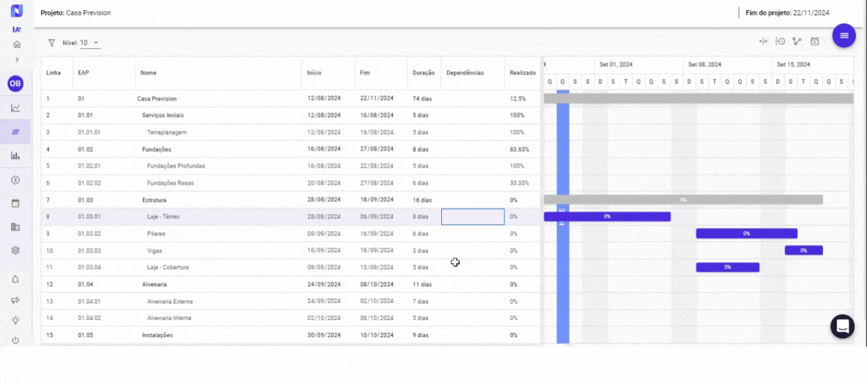Click the Set 08, 2024 timeline header
Image resolution: width=868 pixels, height=384 pixels.
pos(705,65)
